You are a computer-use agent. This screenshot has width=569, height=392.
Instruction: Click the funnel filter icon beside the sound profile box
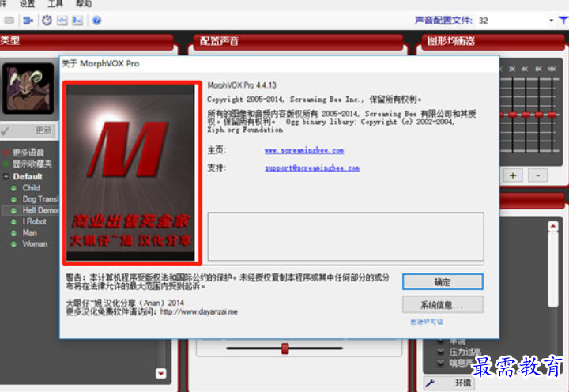click(563, 21)
